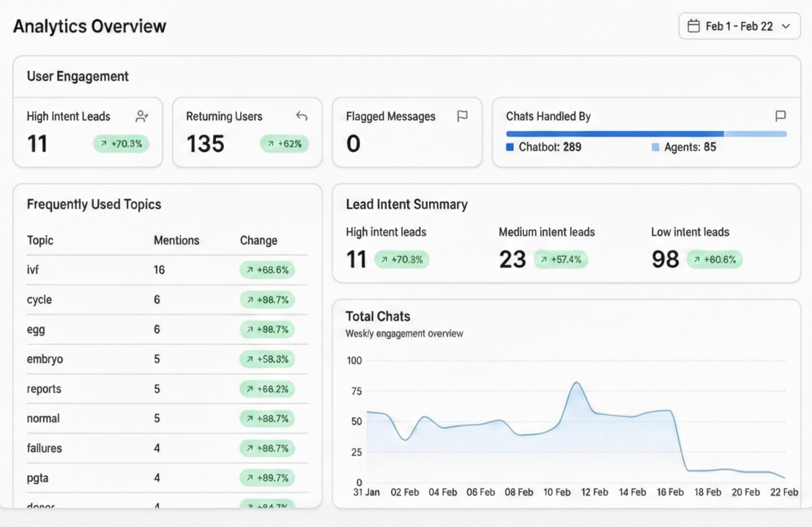Click the light blue Agents legend swatch

[x=655, y=147]
